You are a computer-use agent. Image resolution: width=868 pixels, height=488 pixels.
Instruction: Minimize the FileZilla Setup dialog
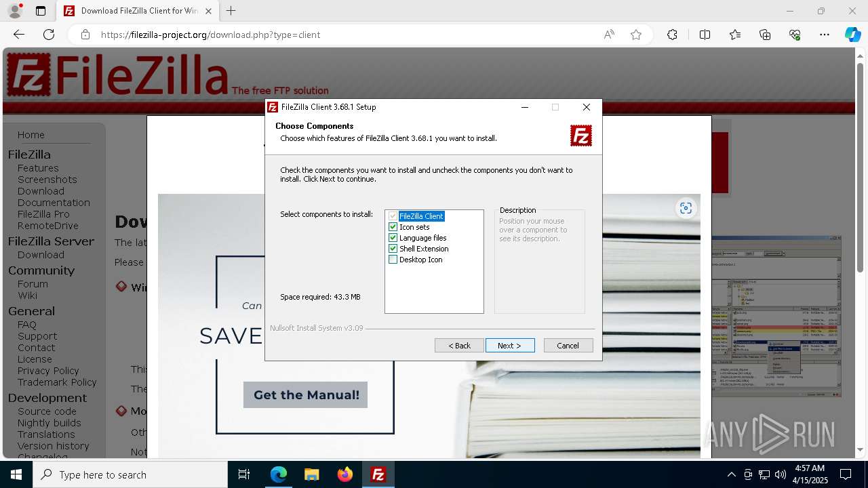525,107
